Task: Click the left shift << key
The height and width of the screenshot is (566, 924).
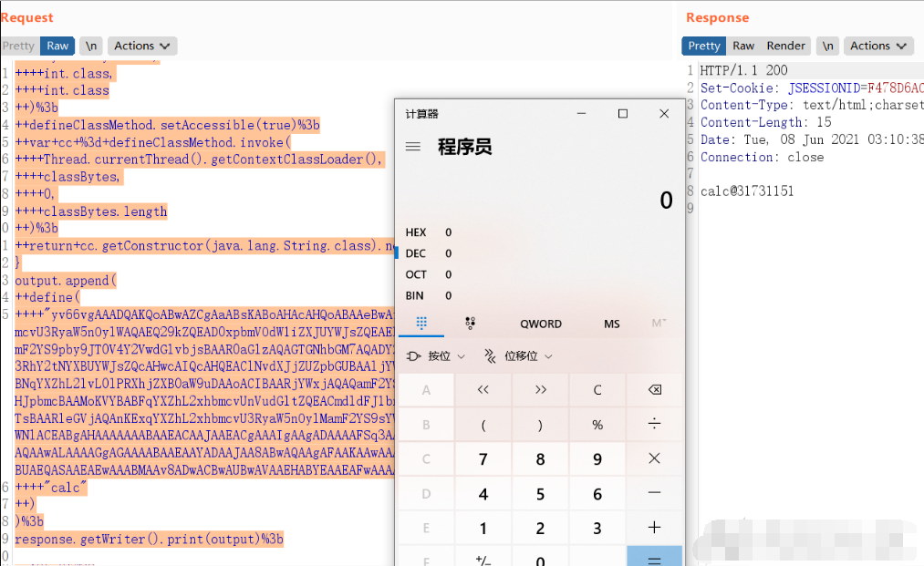Action: [483, 390]
